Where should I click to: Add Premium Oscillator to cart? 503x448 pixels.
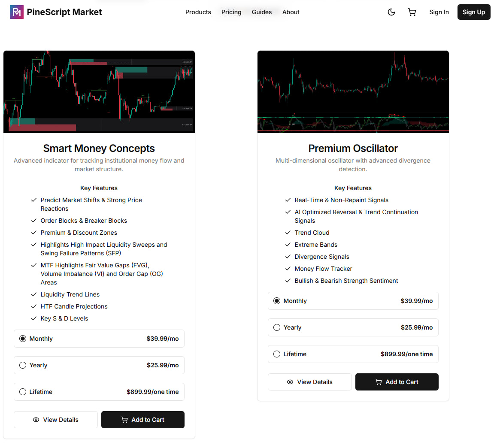(397, 382)
